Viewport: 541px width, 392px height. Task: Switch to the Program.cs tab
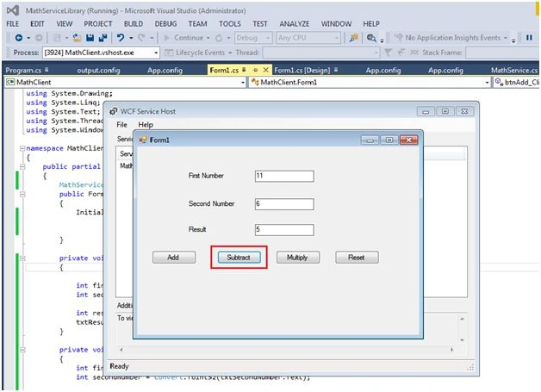(23, 70)
